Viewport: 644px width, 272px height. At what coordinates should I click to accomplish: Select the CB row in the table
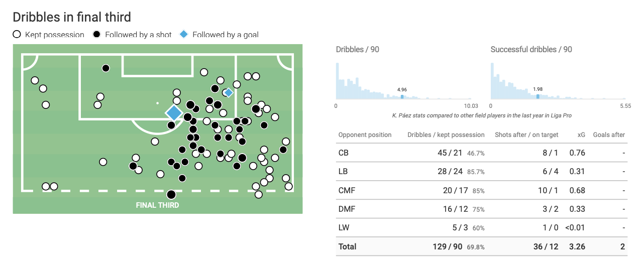[344, 153]
